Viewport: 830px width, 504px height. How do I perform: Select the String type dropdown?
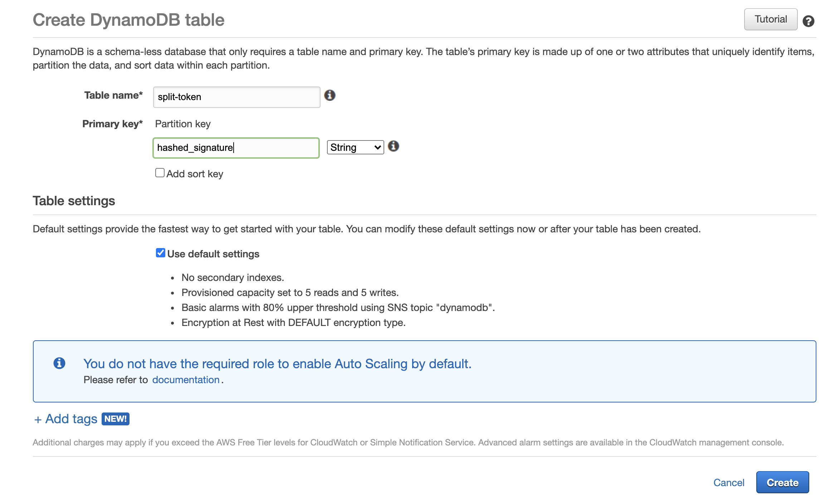pyautogui.click(x=355, y=148)
